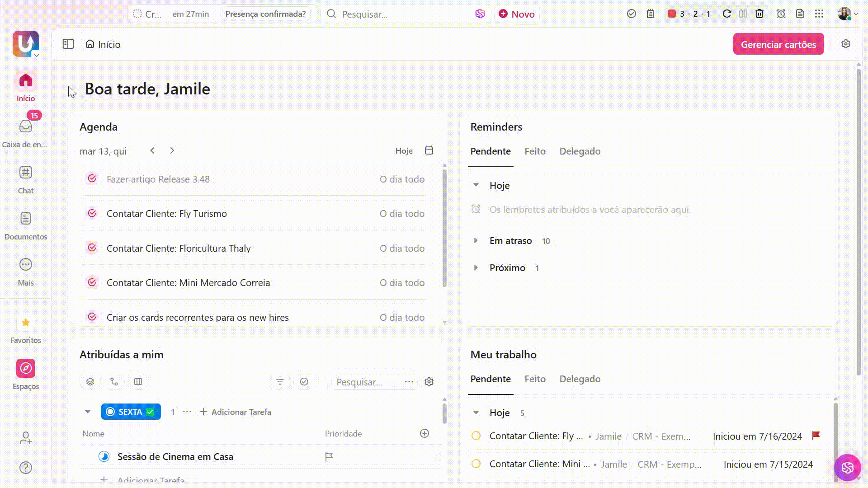The image size is (868, 488).
Task: Expand the Próximo reminders group
Action: point(476,268)
